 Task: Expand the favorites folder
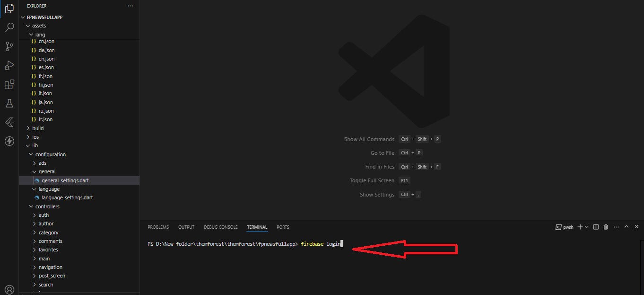point(79,250)
